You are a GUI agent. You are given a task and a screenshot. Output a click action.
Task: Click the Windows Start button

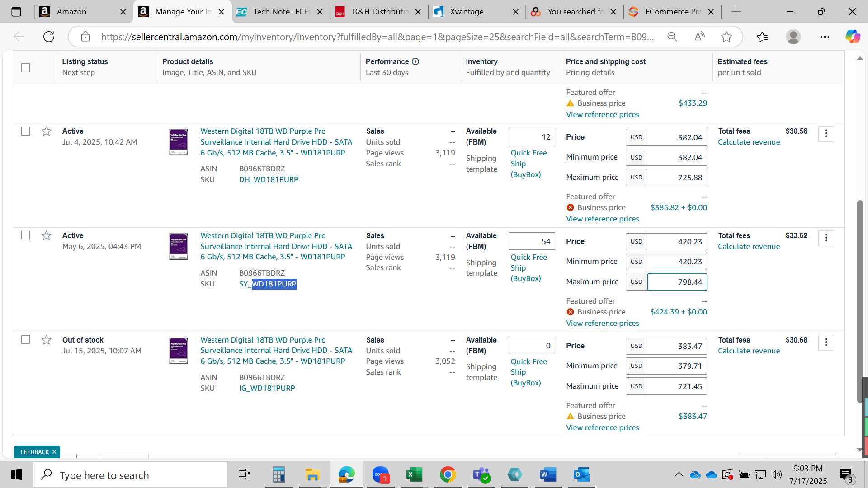click(x=16, y=475)
